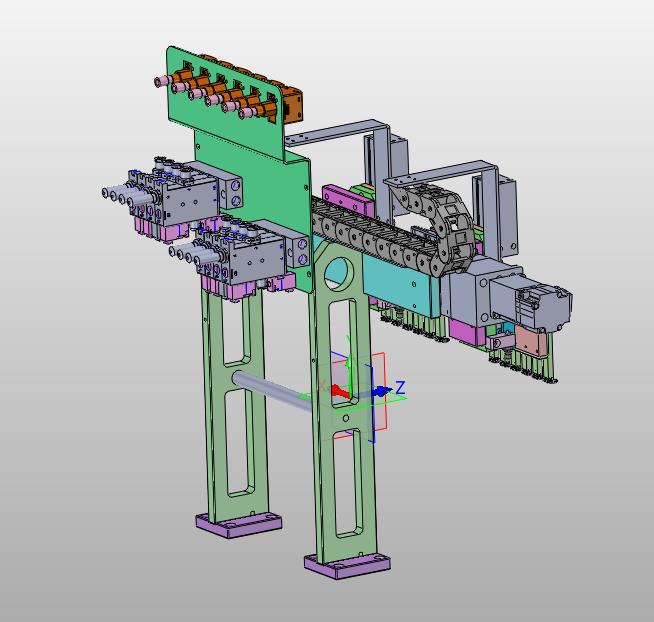This screenshot has height=622, width=654.
Task: Select the purple base foot of front leg
Action: click(x=347, y=566)
